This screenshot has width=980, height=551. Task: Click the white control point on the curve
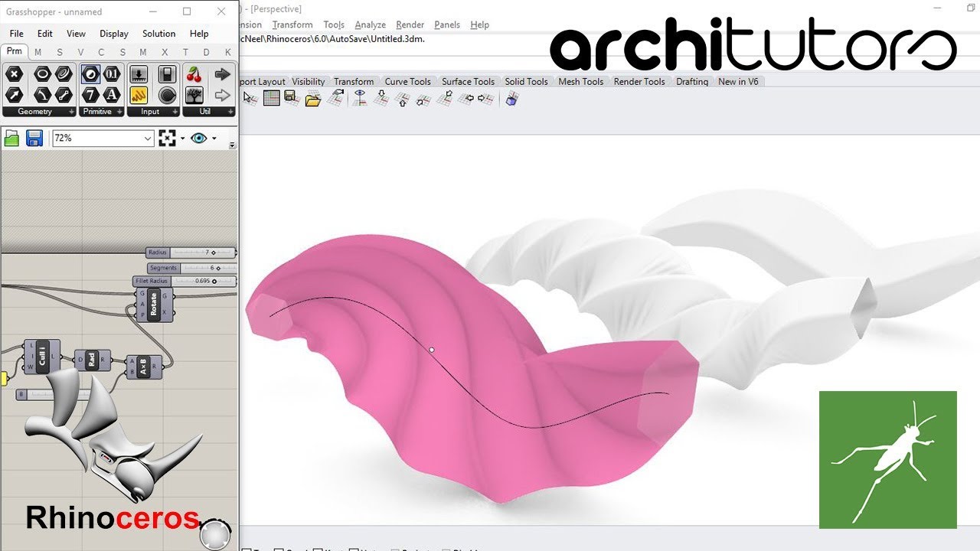pyautogui.click(x=432, y=350)
